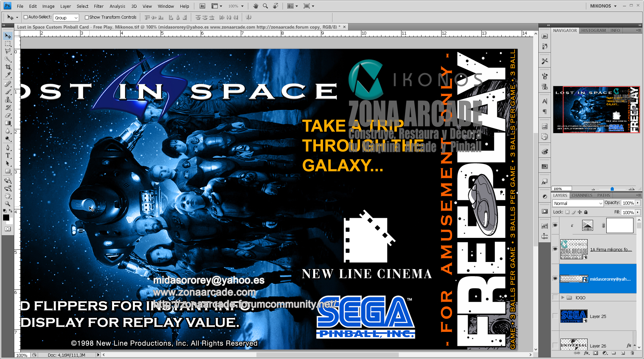Expand the lOGO layer group
Screen dimensions: 644x359
[x=563, y=298]
